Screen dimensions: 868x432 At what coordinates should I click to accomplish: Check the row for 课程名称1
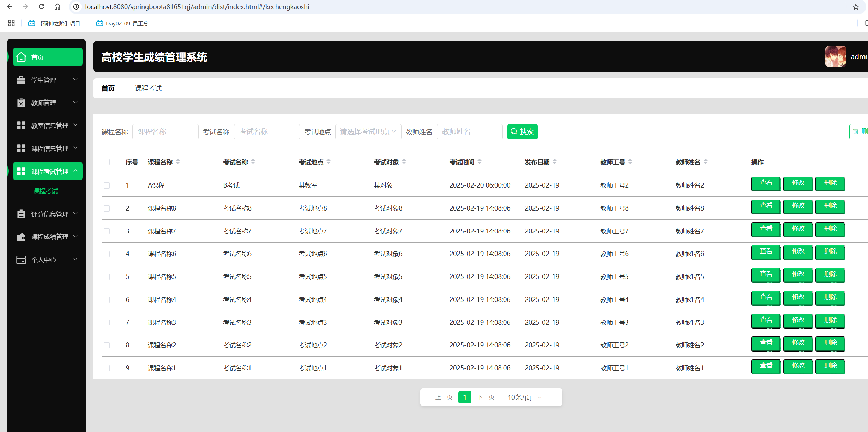(x=107, y=368)
